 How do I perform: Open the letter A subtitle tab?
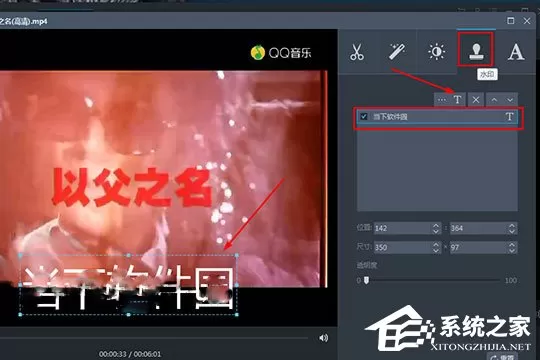(516, 52)
